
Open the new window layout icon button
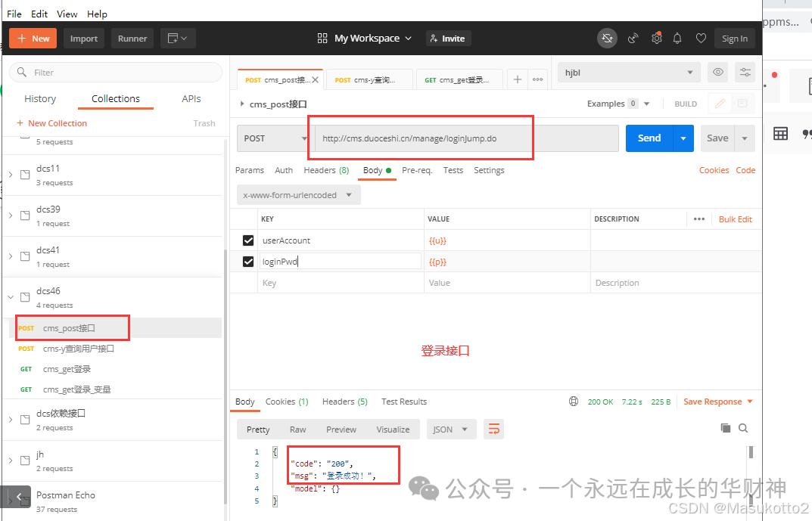(178, 39)
